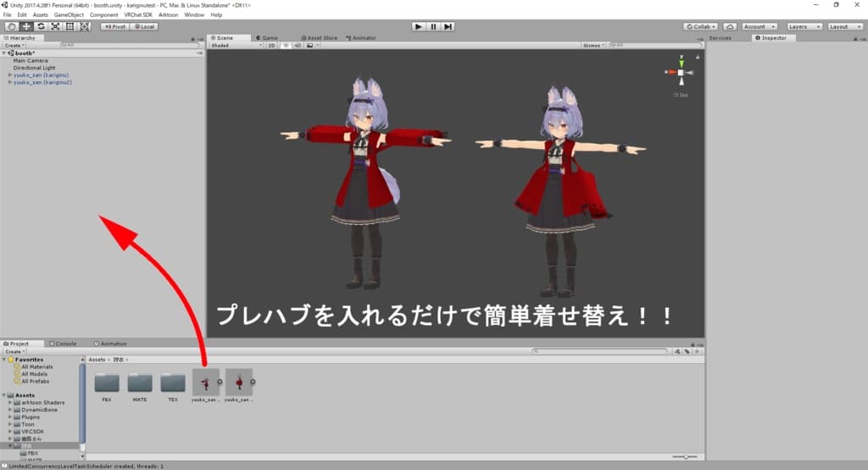The image size is (868, 470).
Task: Expand arktoon Shaders folder
Action: point(10,402)
